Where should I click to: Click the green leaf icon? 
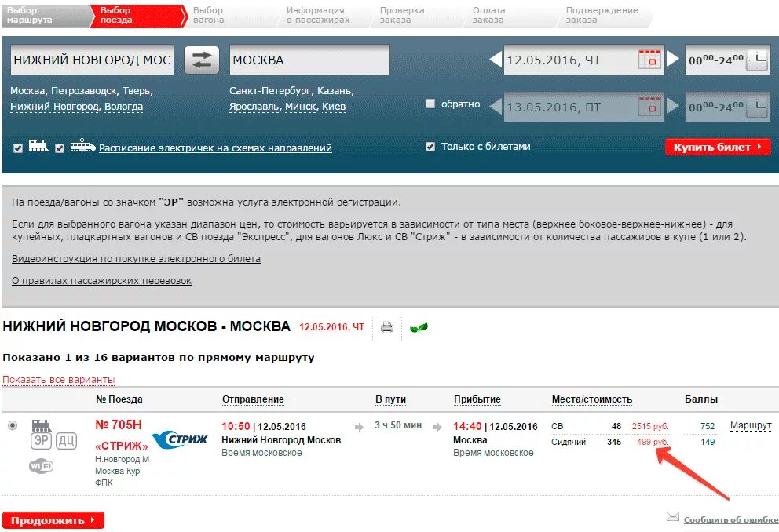coord(419,327)
